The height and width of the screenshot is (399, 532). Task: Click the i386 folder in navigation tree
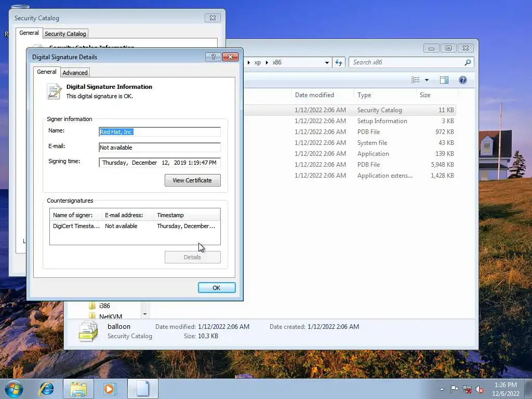[x=104, y=305]
